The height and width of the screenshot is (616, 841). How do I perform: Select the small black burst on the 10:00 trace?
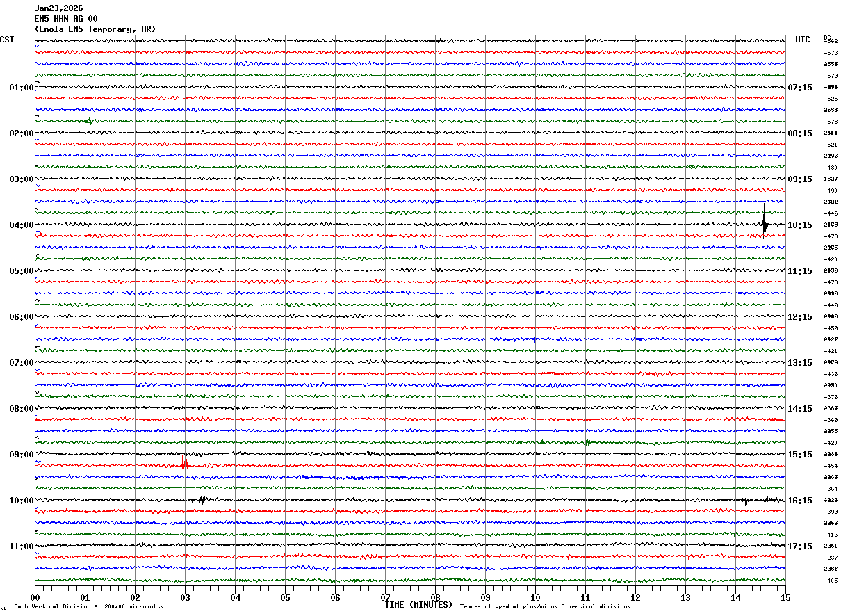202,500
